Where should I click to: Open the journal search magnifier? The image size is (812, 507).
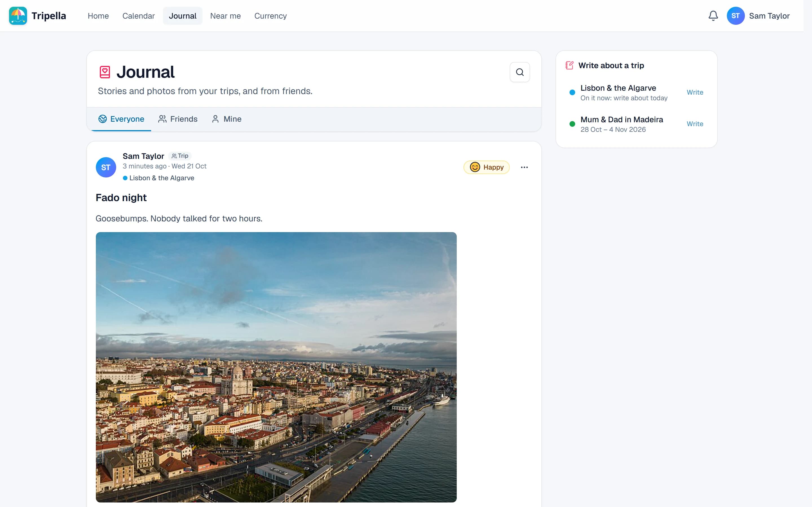[520, 72]
